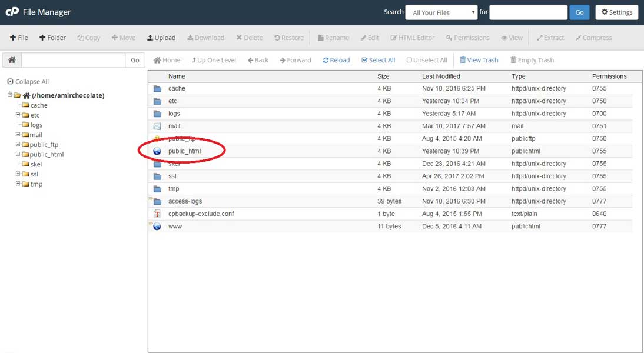Image resolution: width=644 pixels, height=353 pixels.
Task: Click the View toolbar button
Action: [x=512, y=38]
